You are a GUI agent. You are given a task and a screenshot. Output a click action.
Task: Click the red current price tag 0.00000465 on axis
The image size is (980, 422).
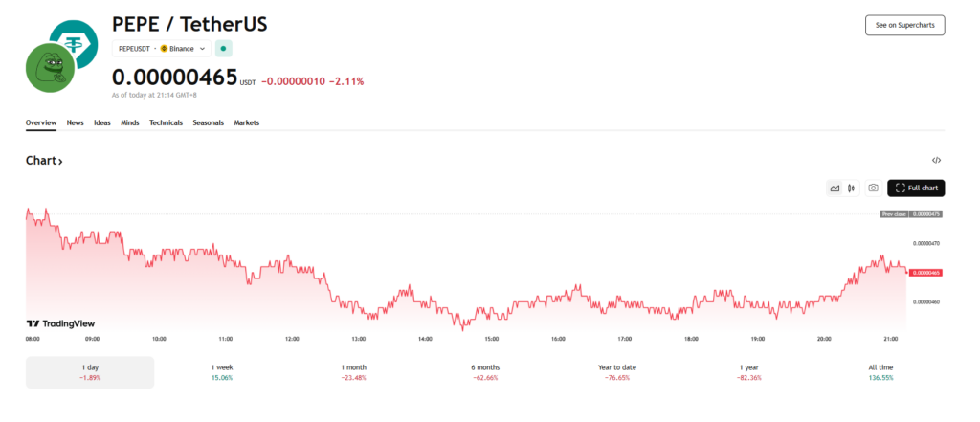(x=926, y=273)
